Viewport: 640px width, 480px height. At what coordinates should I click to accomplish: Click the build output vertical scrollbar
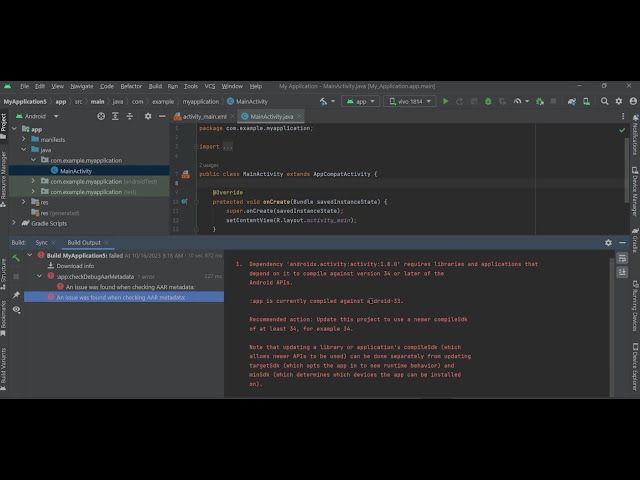click(611, 327)
